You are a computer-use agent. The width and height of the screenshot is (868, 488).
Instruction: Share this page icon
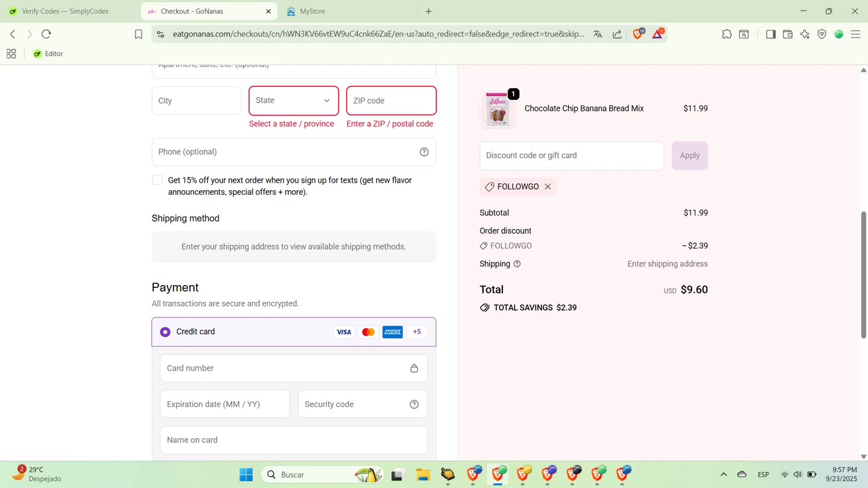click(x=617, y=34)
